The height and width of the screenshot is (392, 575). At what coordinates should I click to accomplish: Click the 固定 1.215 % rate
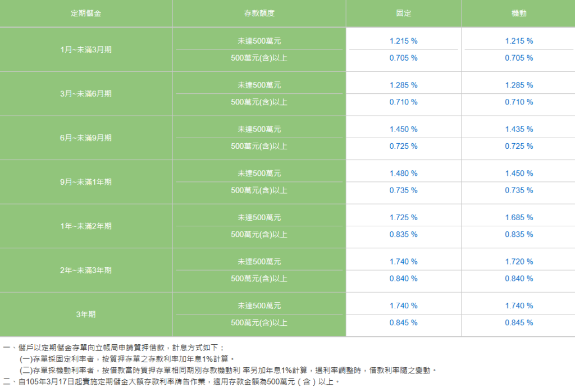coord(403,41)
